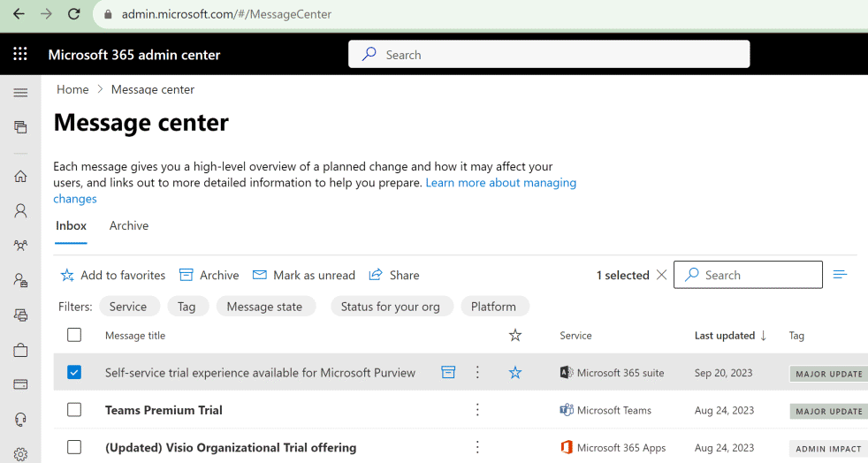The image size is (868, 463).
Task: Click the Archive toolbar command
Action: coord(209,275)
